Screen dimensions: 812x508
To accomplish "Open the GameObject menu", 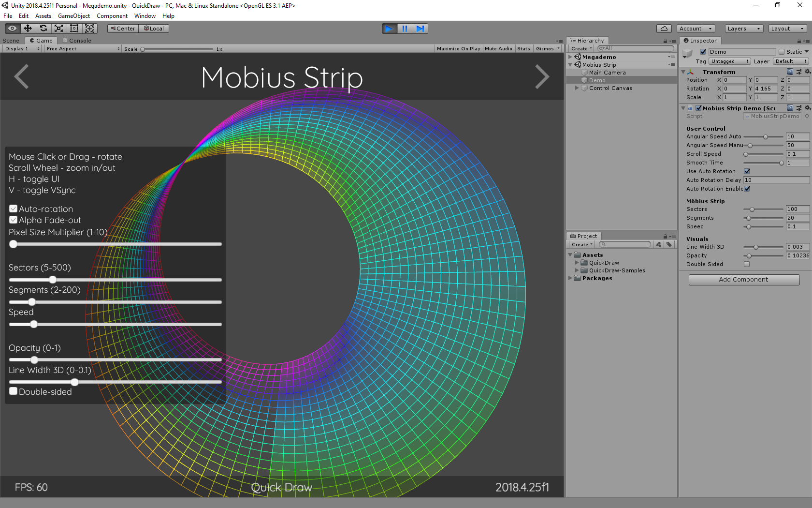I will (73, 15).
